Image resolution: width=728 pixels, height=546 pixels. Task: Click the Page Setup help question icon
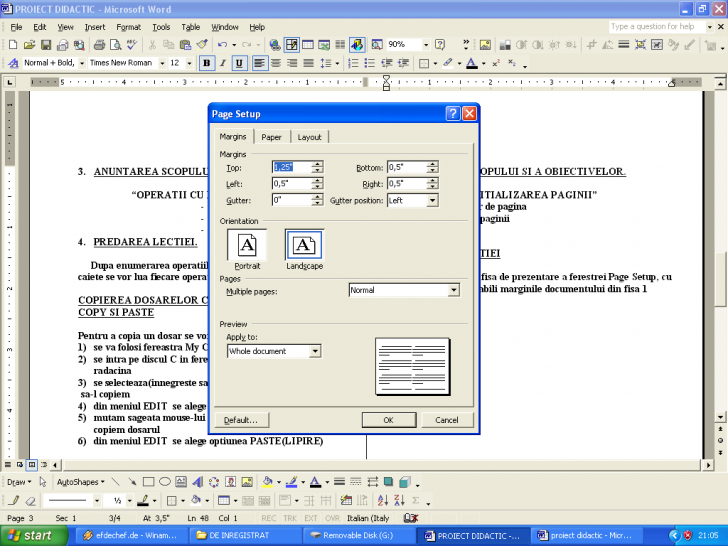(x=453, y=114)
